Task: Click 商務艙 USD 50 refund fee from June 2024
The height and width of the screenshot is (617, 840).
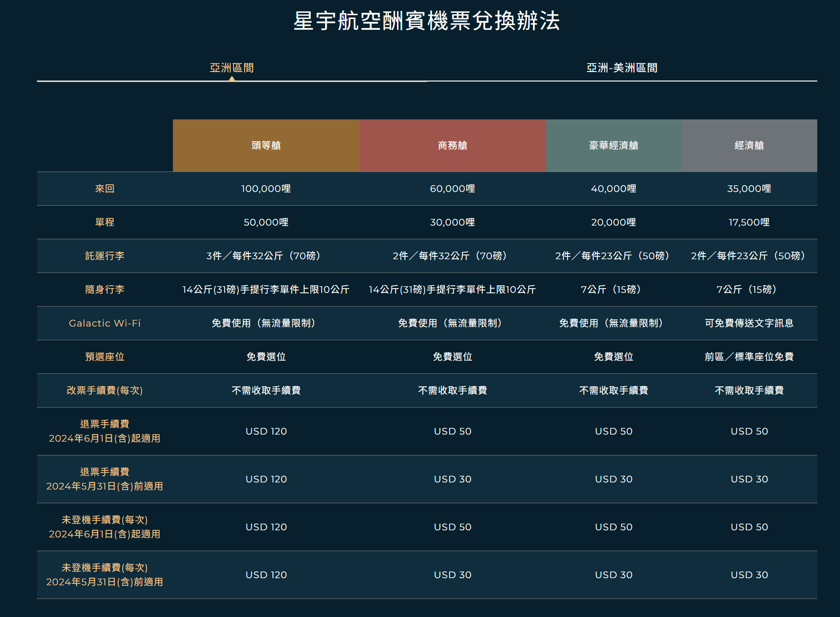Action: click(453, 431)
